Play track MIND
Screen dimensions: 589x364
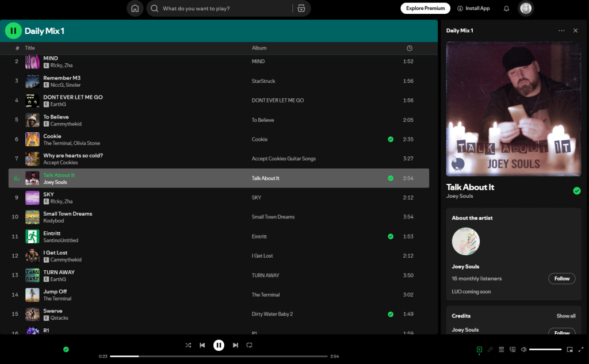(51, 58)
